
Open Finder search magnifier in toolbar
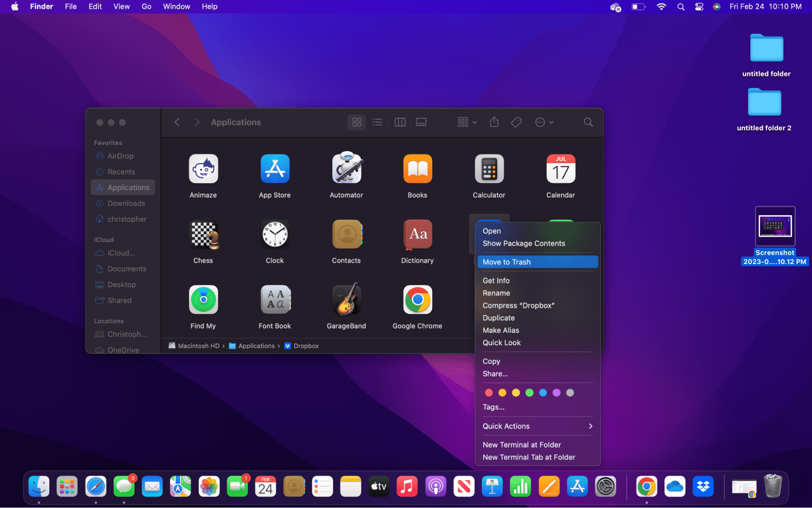(x=588, y=122)
